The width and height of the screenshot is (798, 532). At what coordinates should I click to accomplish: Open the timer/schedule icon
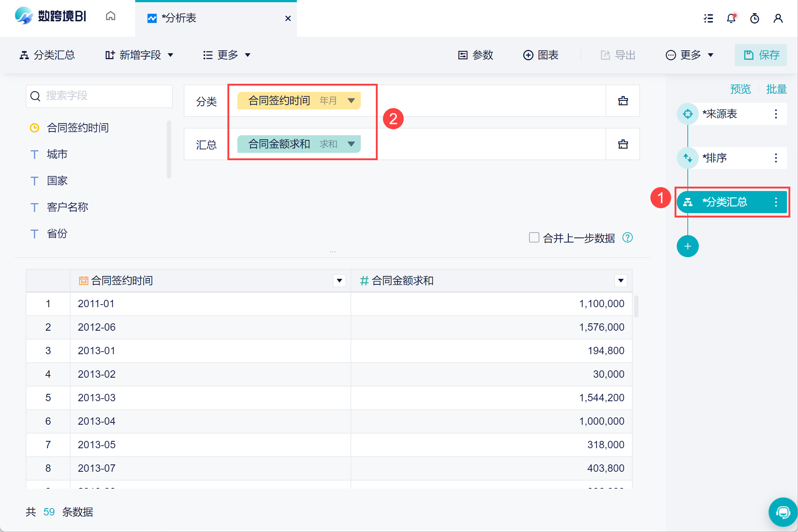click(755, 18)
